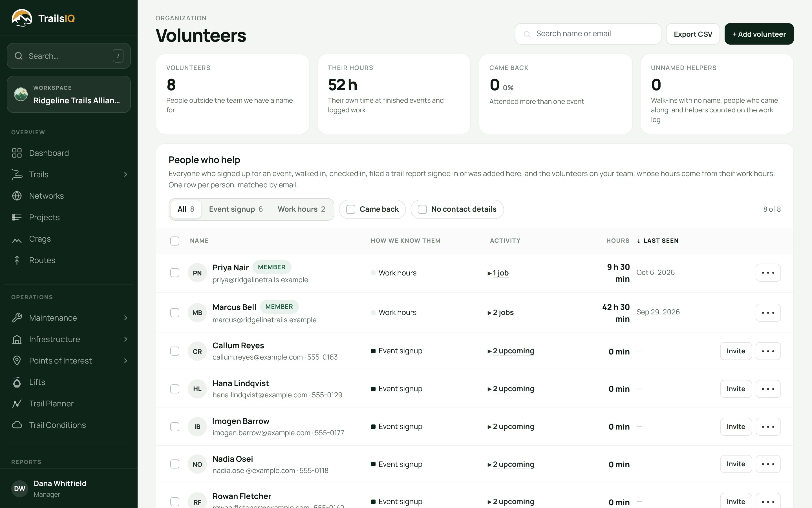This screenshot has height=508, width=812.
Task: Expand the Maintenance submenu chevron
Action: tap(126, 318)
